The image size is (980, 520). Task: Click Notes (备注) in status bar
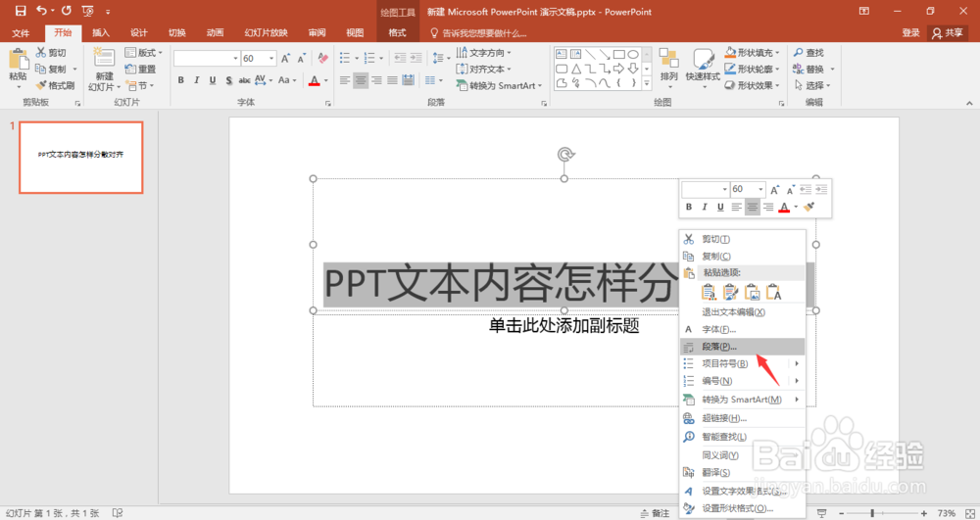[655, 513]
